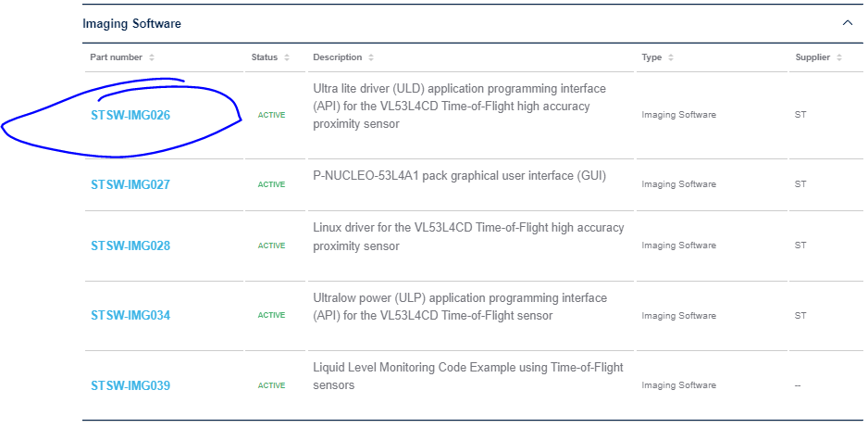Sort by Status column

pos(287,57)
